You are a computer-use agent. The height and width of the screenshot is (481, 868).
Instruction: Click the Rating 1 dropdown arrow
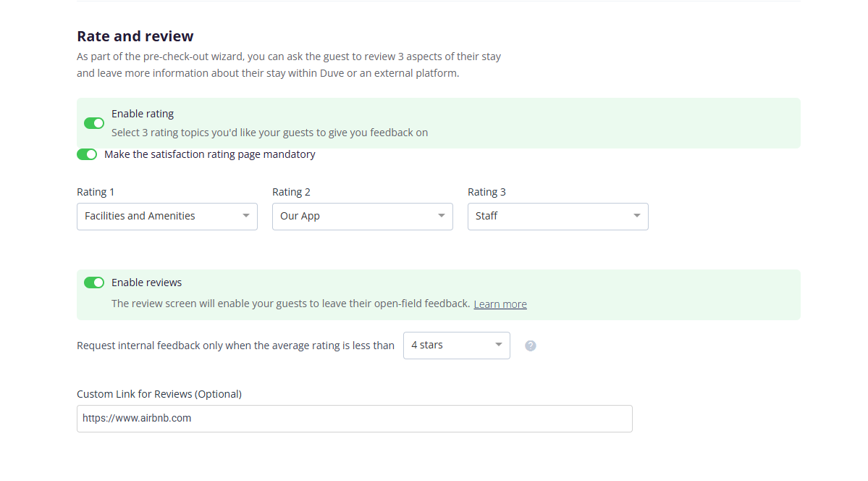point(246,216)
